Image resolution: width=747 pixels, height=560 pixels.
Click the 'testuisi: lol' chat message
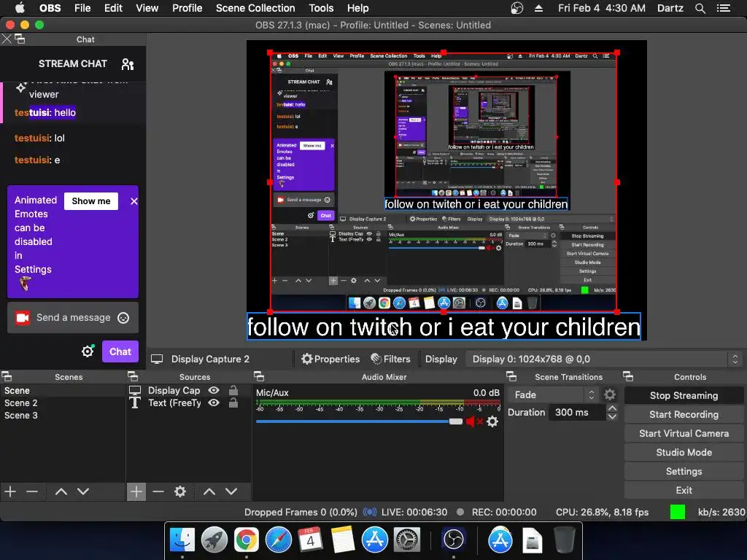[x=39, y=138]
